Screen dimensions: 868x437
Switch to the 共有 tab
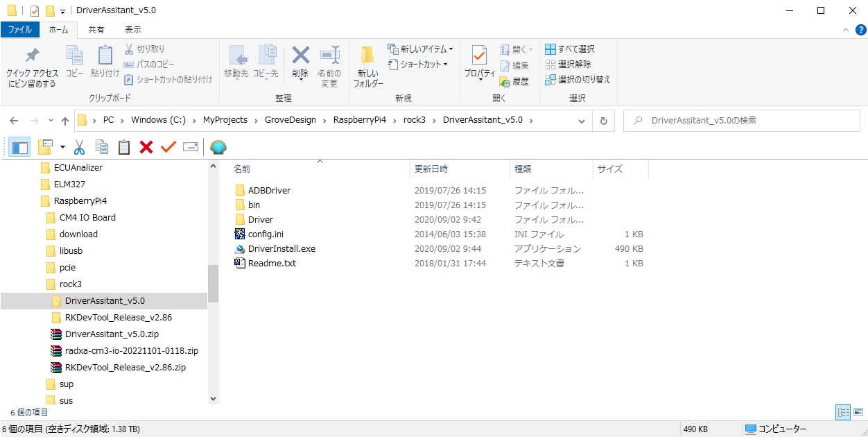(96, 30)
